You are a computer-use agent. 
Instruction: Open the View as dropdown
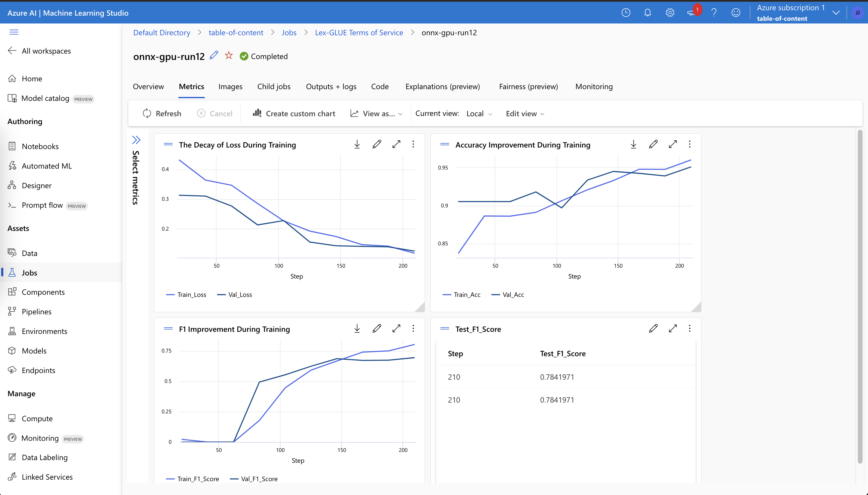[377, 114]
